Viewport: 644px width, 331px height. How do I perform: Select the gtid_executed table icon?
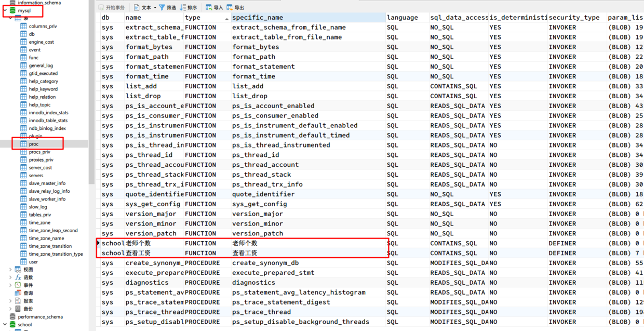point(23,73)
